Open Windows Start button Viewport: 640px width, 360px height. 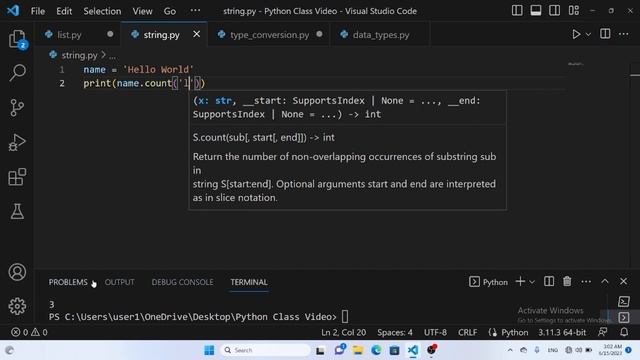209,350
